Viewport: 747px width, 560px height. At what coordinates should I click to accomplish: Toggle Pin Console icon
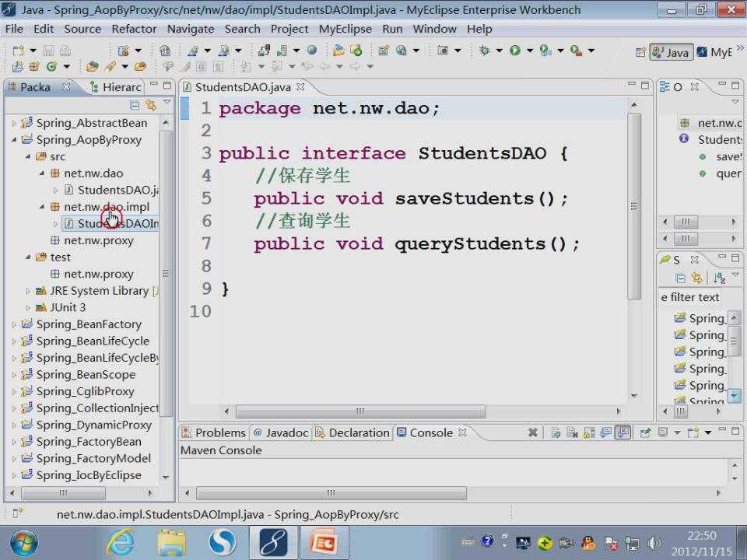[644, 432]
